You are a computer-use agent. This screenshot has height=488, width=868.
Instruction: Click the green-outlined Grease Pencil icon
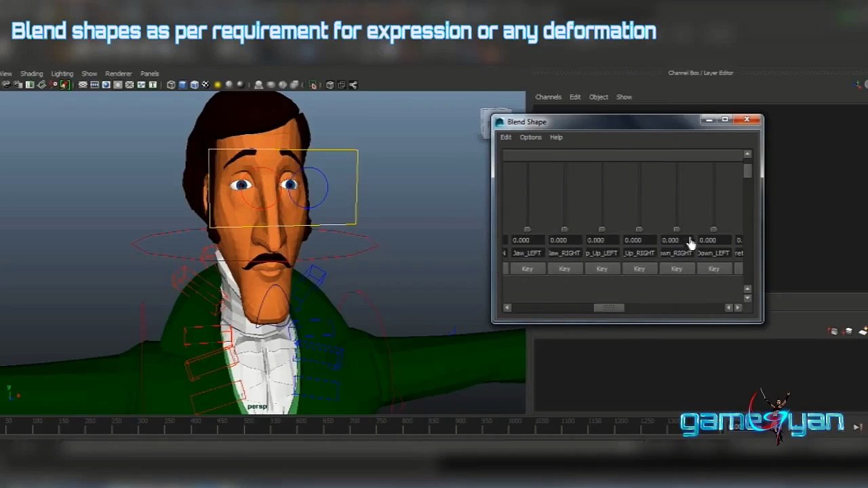coord(64,85)
